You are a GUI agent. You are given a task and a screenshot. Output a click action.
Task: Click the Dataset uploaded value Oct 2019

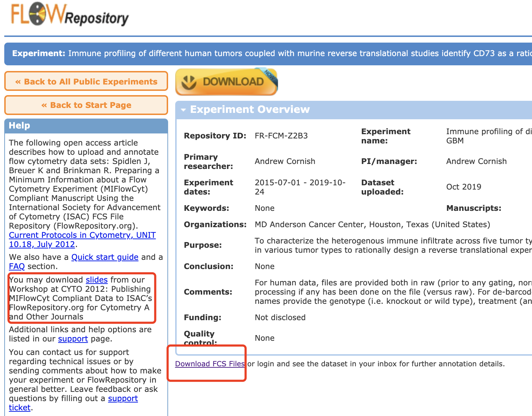click(x=464, y=187)
